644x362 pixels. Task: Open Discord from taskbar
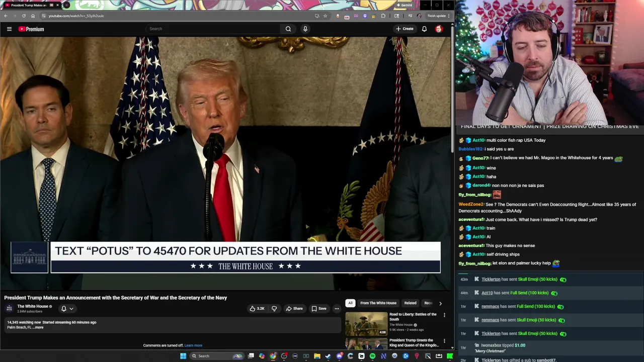[x=339, y=356]
